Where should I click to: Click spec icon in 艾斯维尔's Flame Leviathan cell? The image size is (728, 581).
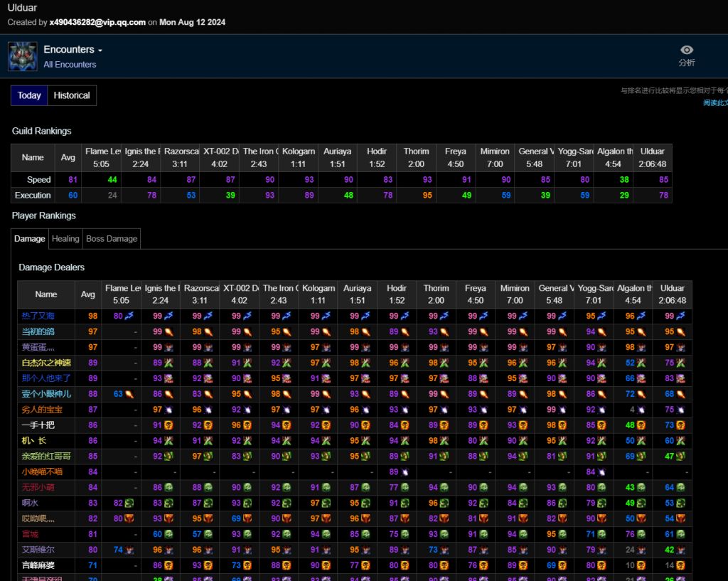(x=129, y=550)
